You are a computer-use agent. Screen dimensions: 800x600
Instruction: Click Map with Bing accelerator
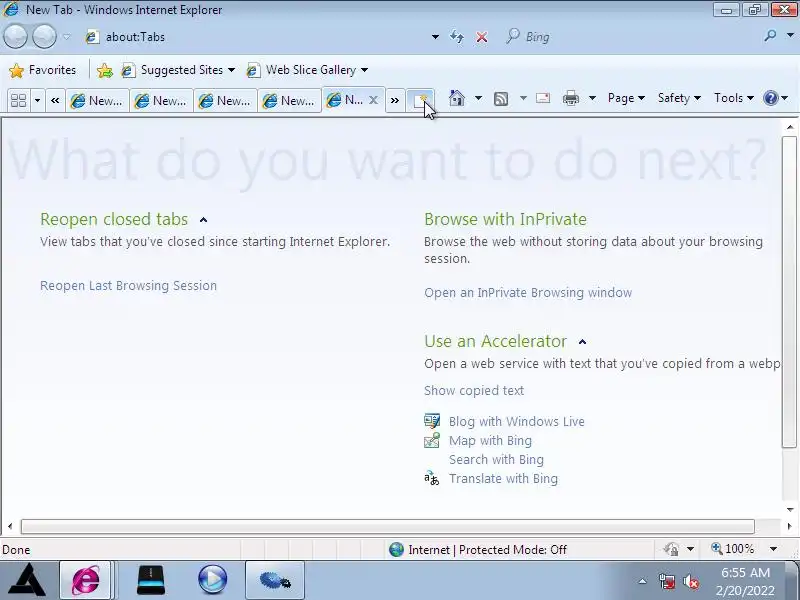490,441
